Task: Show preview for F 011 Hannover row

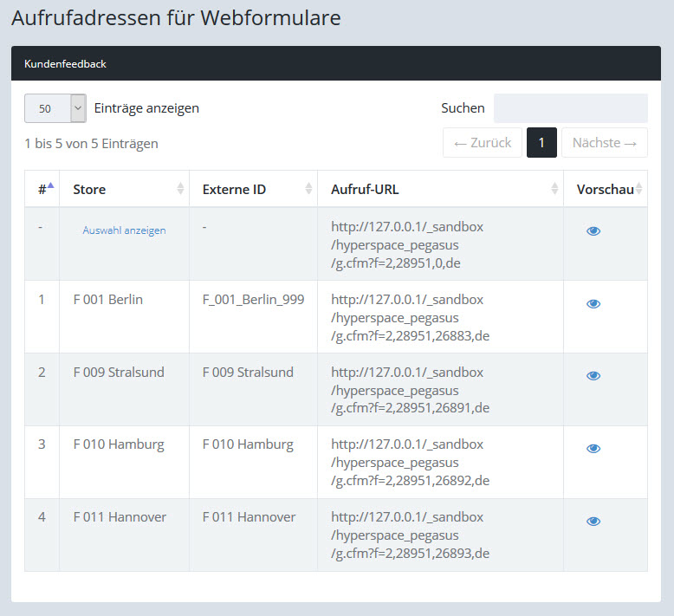Action: coord(593,522)
